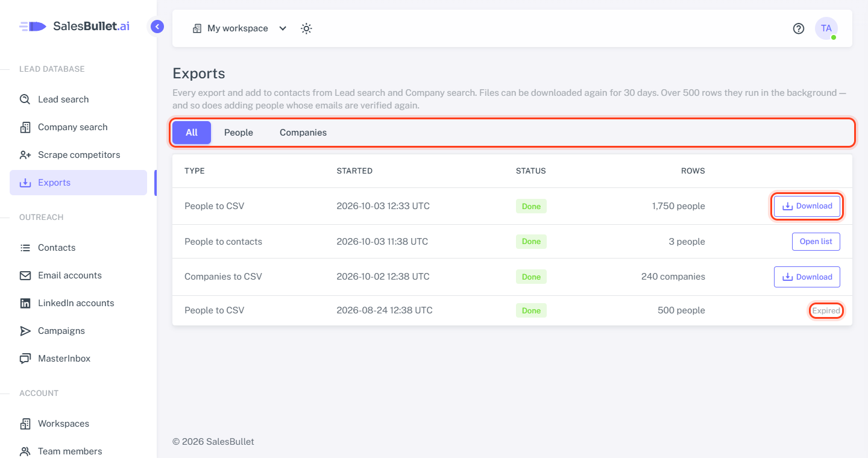Open the help question mark icon
This screenshot has height=458, width=868.
799,28
